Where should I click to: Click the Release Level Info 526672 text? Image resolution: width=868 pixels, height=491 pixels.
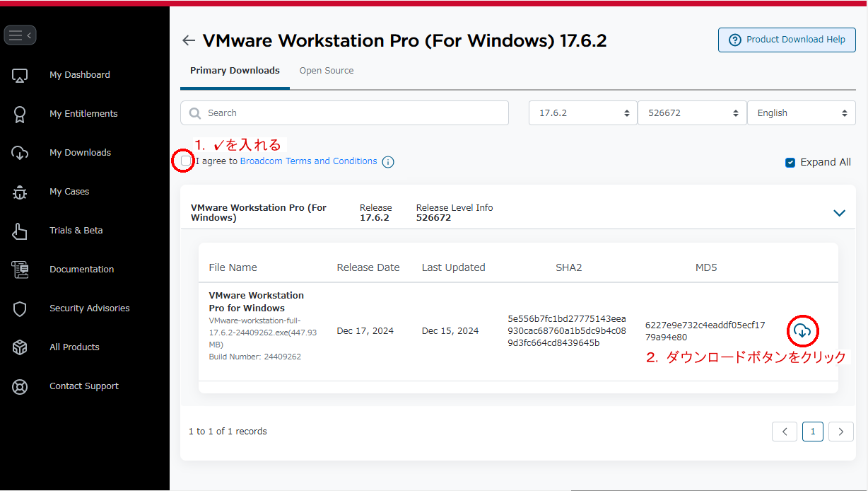tap(454, 213)
